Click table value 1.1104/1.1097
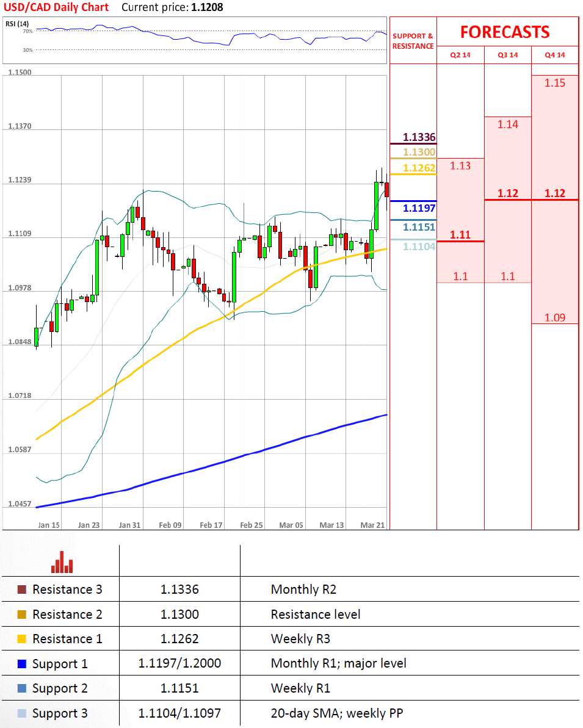The image size is (583, 728). 179,713
